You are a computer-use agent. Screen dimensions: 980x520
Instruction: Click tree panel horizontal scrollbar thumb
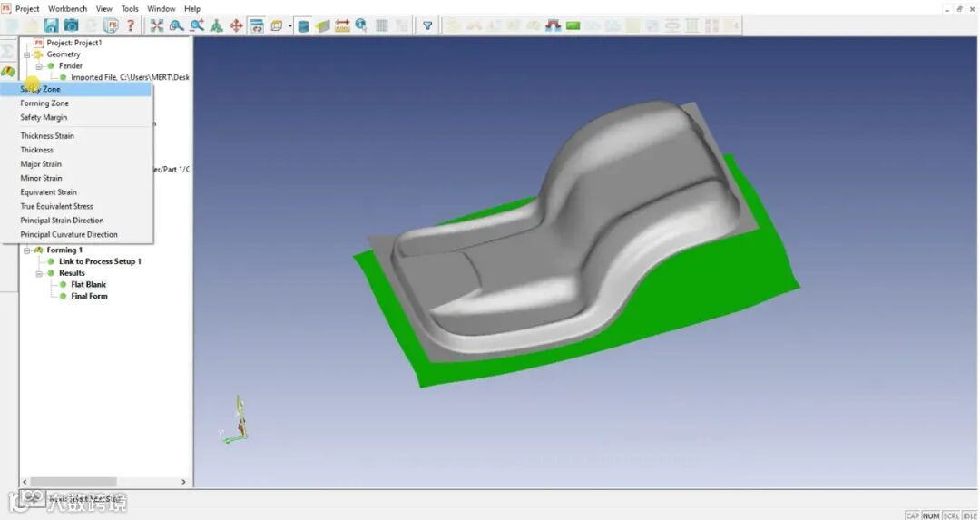(x=73, y=482)
